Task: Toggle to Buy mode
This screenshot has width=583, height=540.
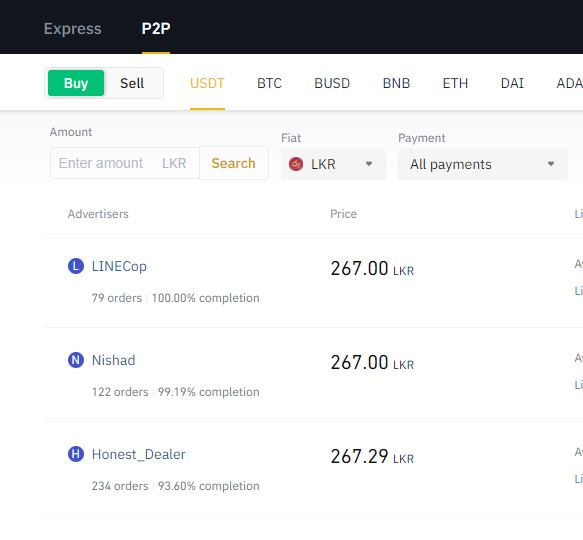Action: (x=76, y=83)
